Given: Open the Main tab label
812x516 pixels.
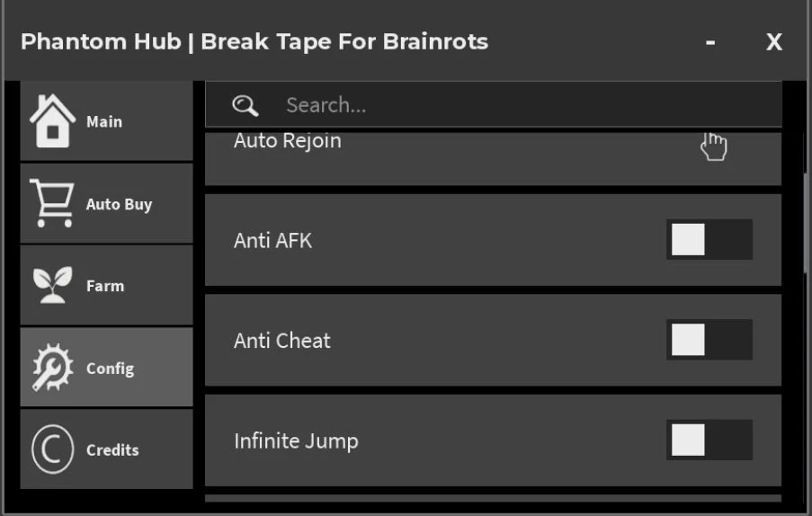Looking at the screenshot, I should click(104, 121).
